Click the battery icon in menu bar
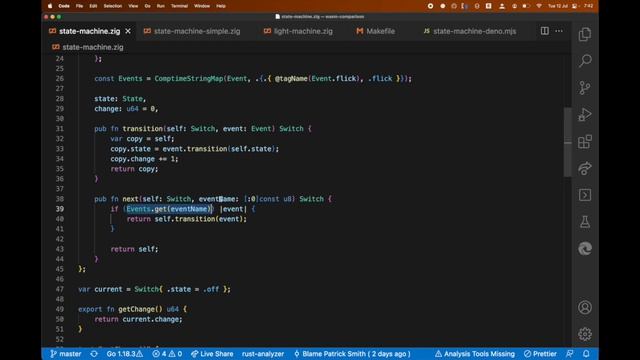This screenshot has height=360, width=640. [526, 6]
